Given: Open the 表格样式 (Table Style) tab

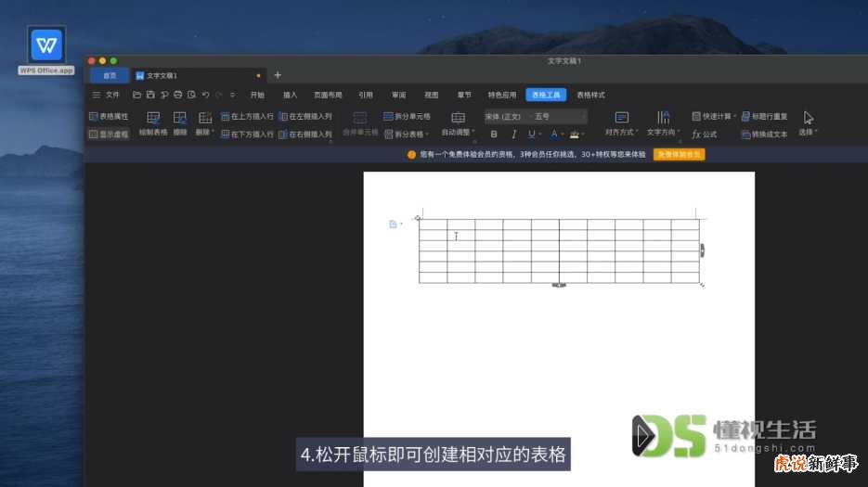Looking at the screenshot, I should [590, 95].
